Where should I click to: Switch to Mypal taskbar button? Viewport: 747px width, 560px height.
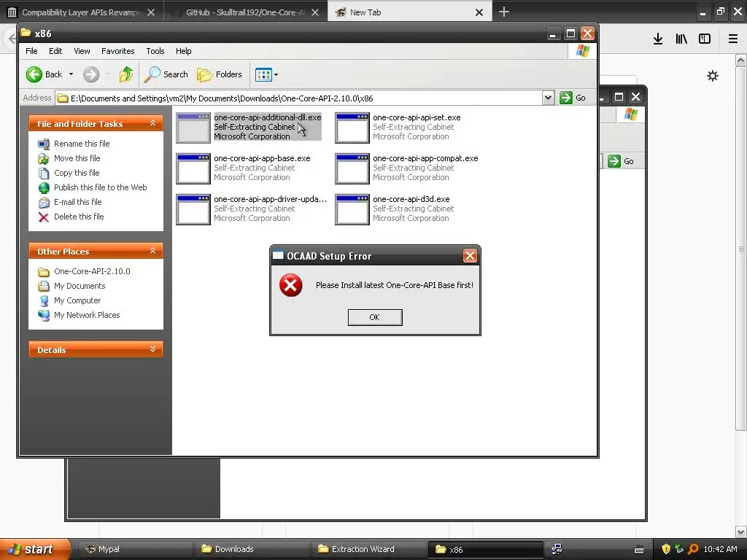(x=135, y=549)
